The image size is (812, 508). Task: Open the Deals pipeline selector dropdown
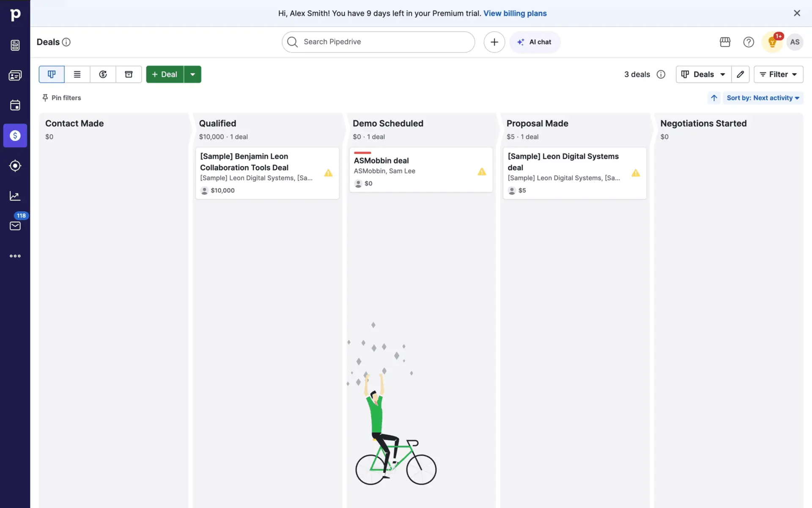coord(703,75)
